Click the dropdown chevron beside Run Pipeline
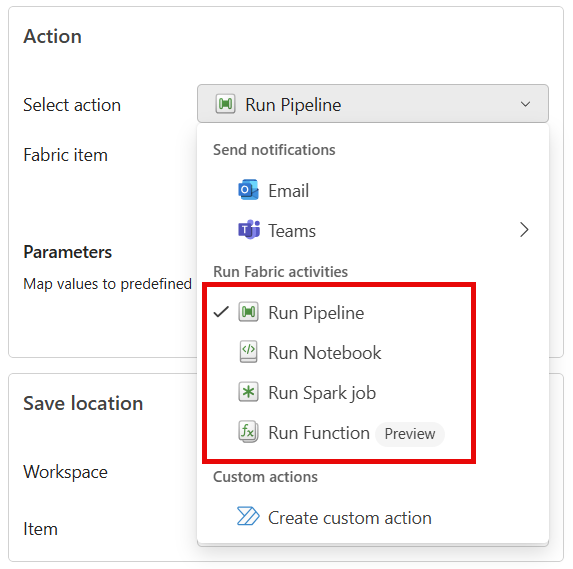 (525, 104)
